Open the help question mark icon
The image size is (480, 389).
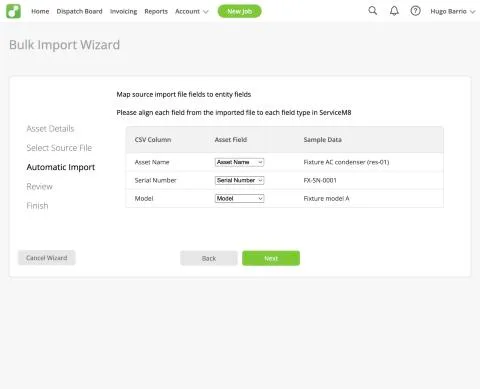coord(415,11)
